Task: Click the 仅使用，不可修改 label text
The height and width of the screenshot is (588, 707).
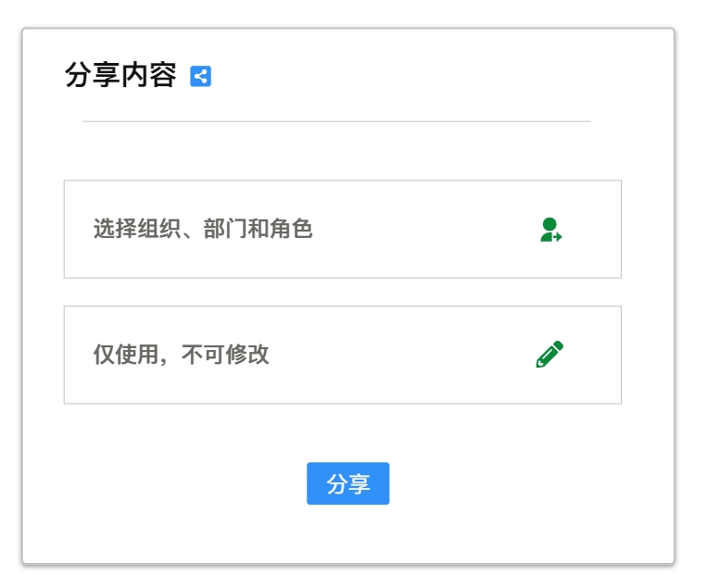Action: click(x=181, y=355)
